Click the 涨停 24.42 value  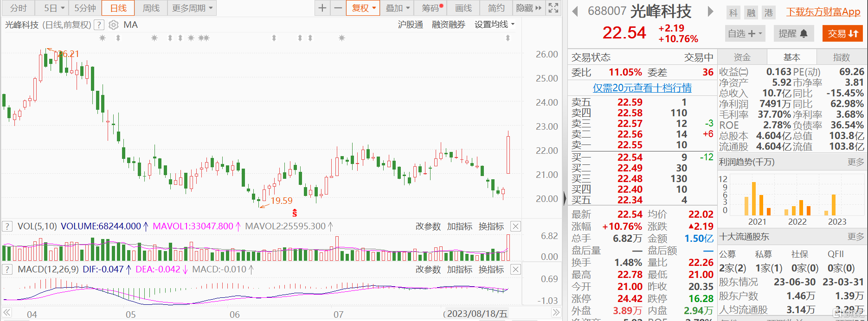pyautogui.click(x=630, y=299)
